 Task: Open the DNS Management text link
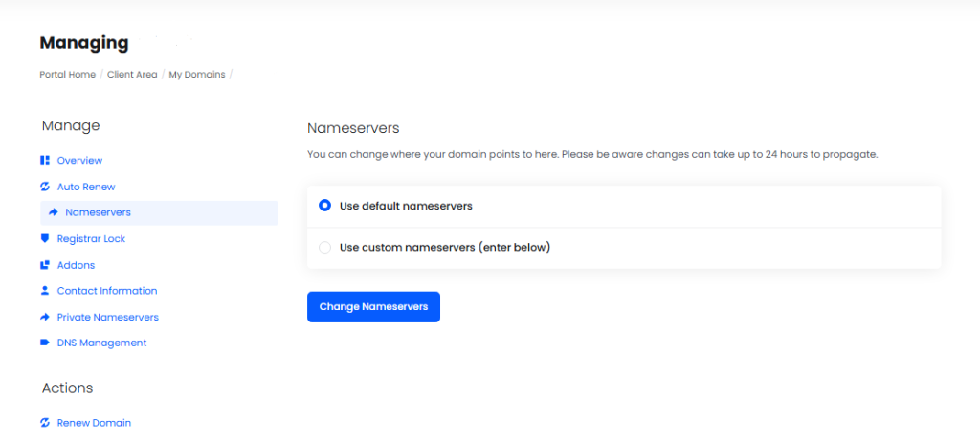[101, 343]
